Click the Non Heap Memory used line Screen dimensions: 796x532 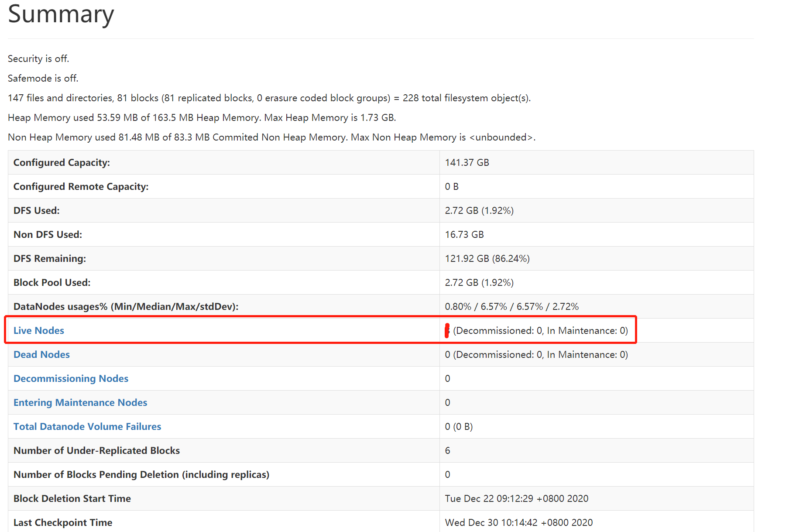coord(271,137)
